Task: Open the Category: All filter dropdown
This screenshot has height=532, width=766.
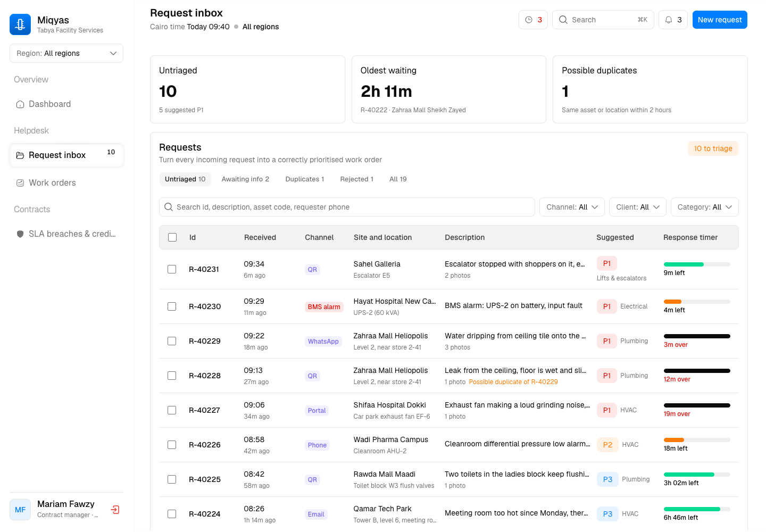Action: 705,207
